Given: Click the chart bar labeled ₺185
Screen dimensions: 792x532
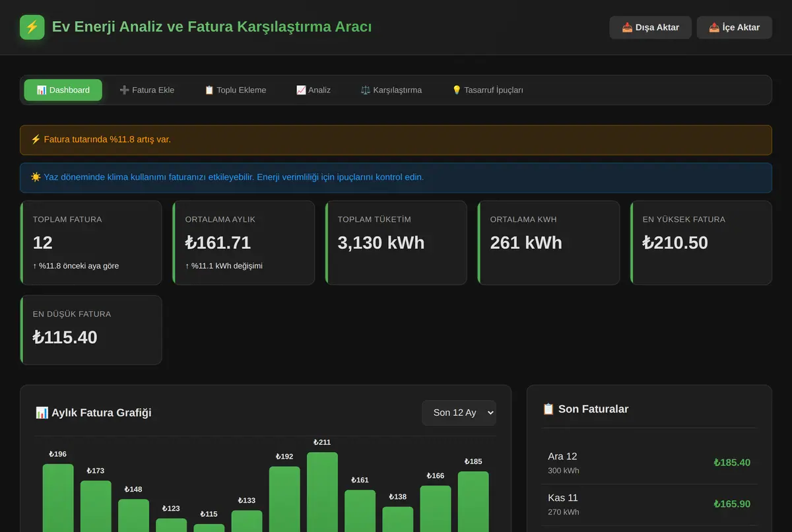Looking at the screenshot, I should (473, 502).
